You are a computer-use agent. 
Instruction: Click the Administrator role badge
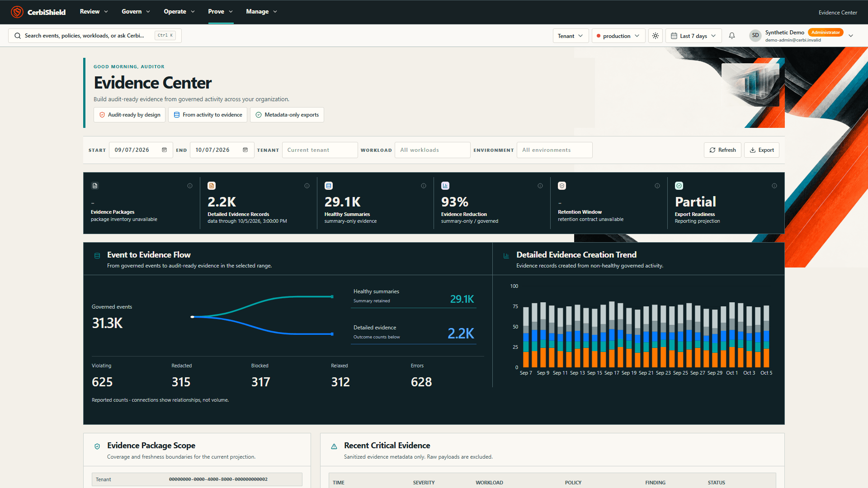click(826, 33)
